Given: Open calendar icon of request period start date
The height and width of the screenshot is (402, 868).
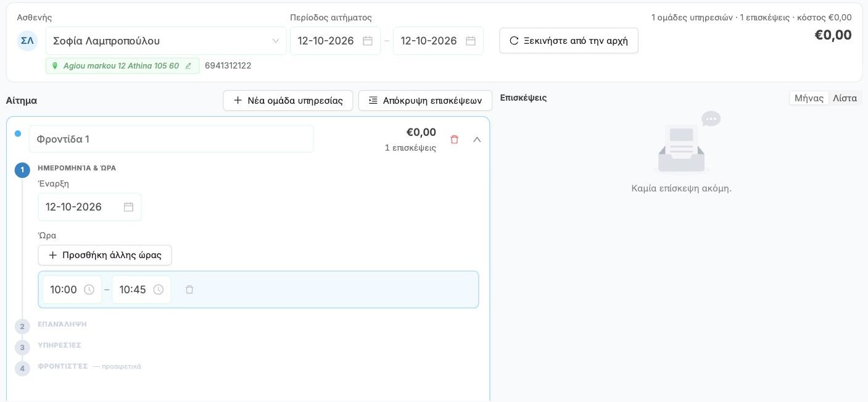Looking at the screenshot, I should [368, 41].
